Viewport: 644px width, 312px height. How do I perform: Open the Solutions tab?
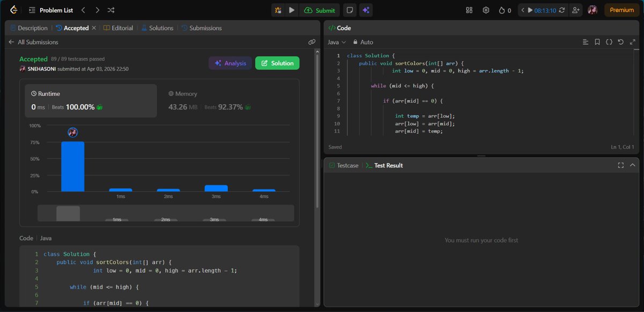tap(157, 28)
